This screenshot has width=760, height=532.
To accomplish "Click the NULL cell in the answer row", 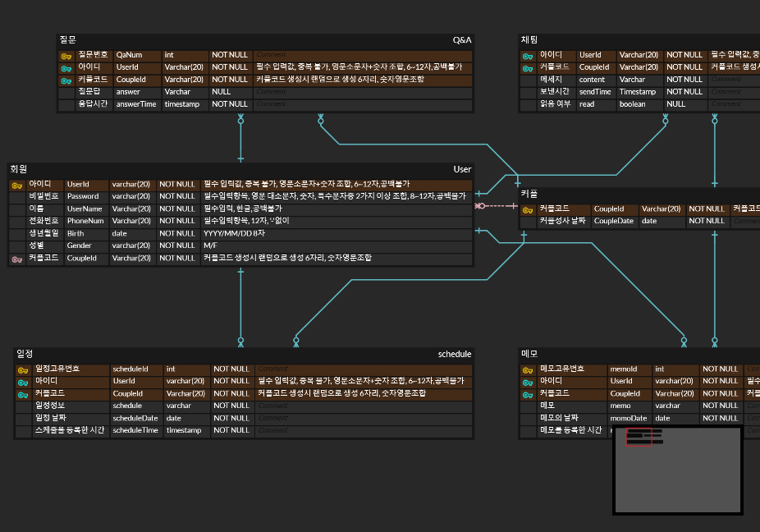I will pos(231,92).
